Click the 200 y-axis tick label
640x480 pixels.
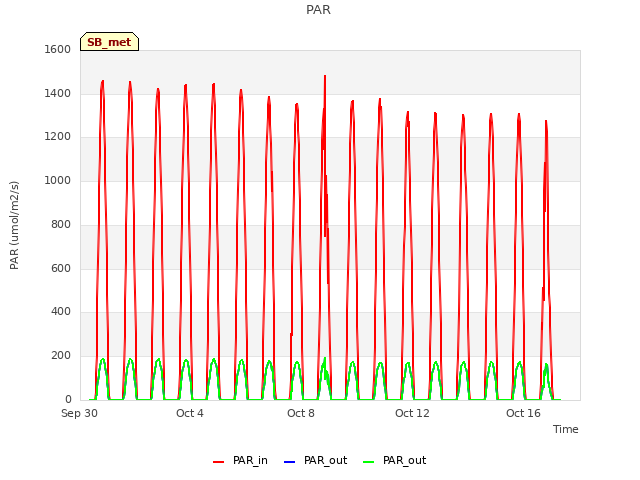click(61, 356)
